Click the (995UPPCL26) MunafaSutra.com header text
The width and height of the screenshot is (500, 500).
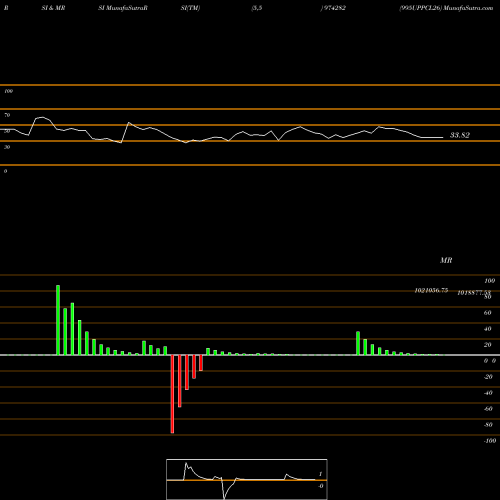click(446, 8)
